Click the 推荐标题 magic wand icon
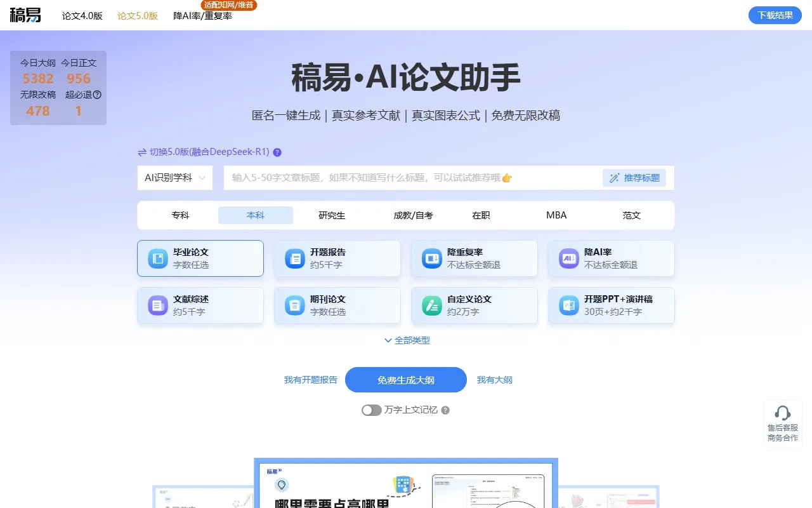The width and height of the screenshot is (812, 508). point(614,178)
